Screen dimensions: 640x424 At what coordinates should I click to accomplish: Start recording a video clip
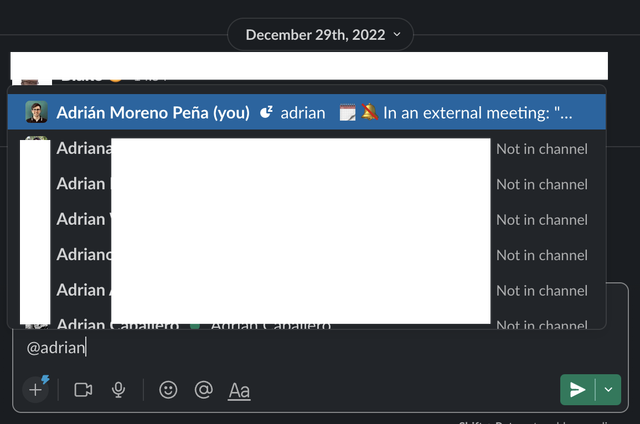tap(83, 390)
